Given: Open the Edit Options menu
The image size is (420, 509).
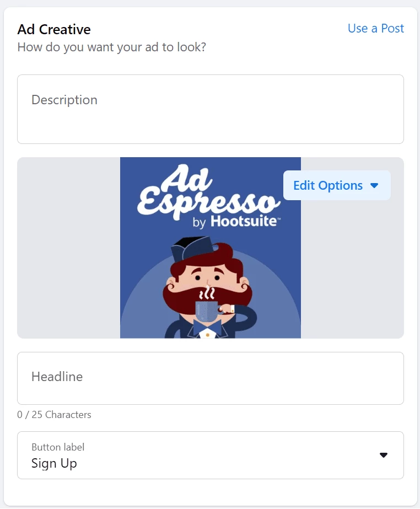Looking at the screenshot, I should (x=337, y=185).
